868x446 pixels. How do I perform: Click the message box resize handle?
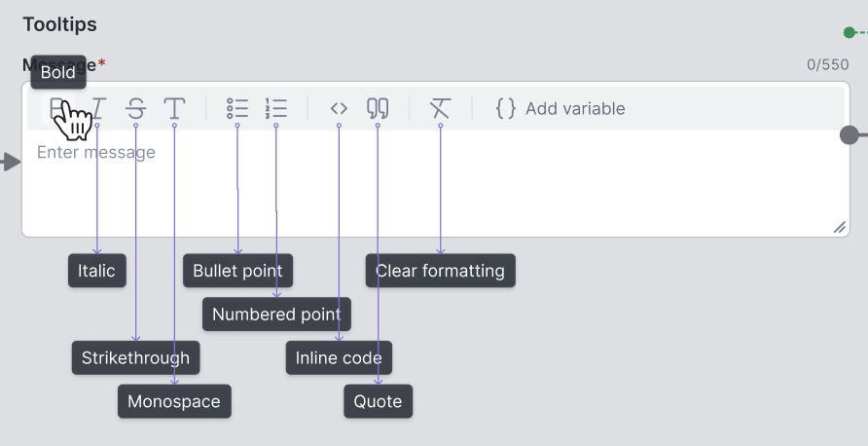coord(839,227)
